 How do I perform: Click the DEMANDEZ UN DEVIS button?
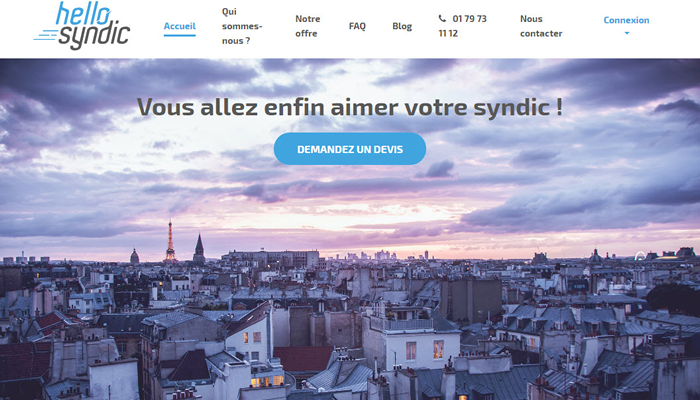[350, 149]
